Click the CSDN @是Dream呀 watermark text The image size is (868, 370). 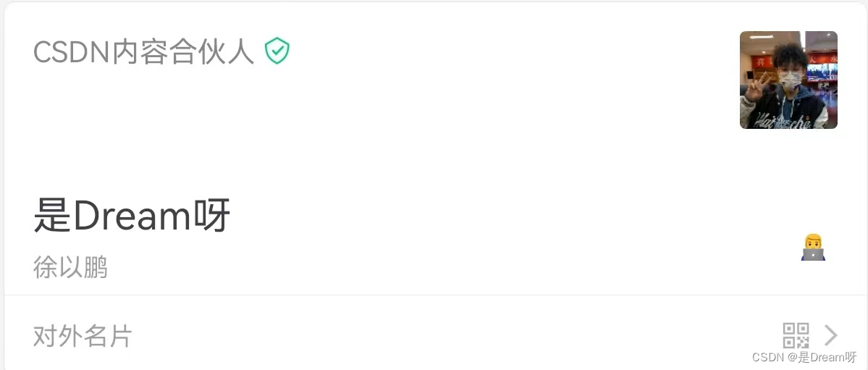pos(804,357)
